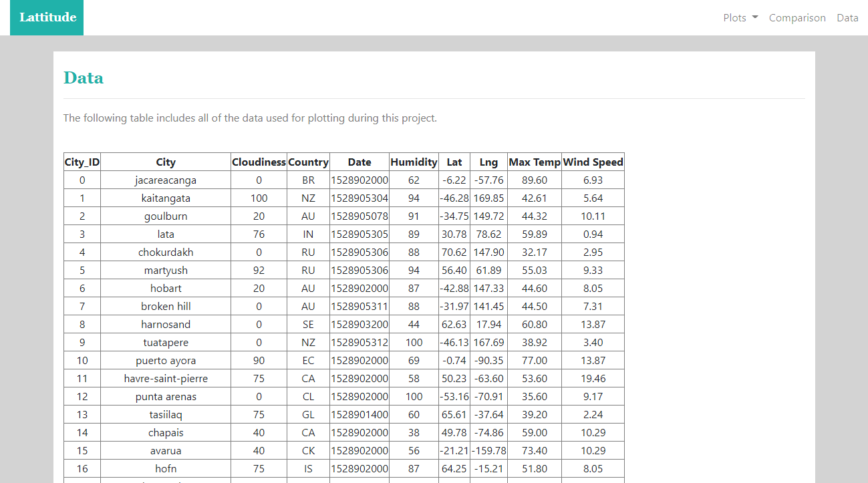Screen dimensions: 868x483
Task: Click the country code 'GL'
Action: tap(308, 415)
